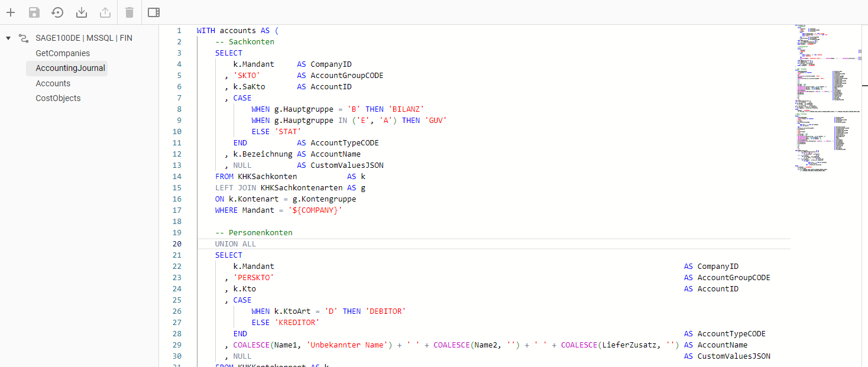Delete with the trash can icon

click(x=129, y=12)
